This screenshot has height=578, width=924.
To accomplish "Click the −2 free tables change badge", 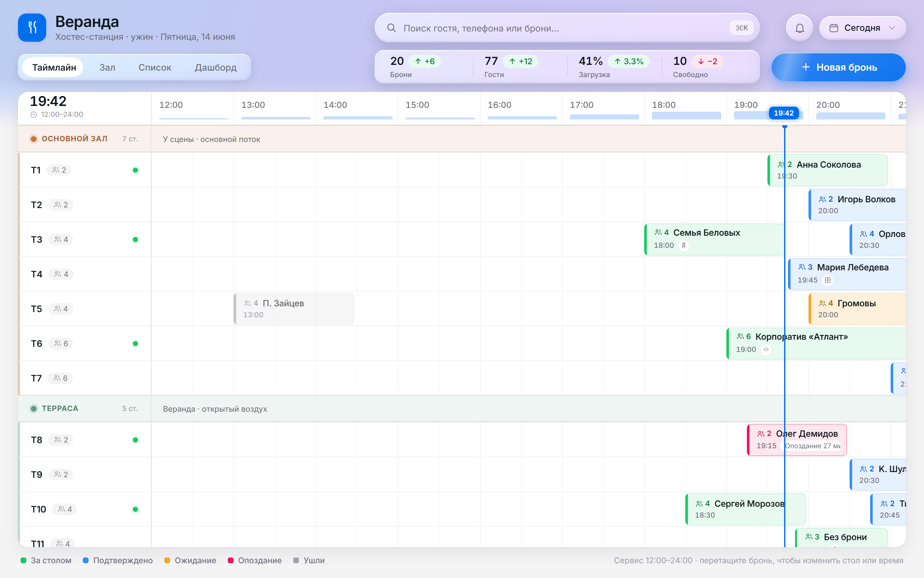I will tap(707, 61).
